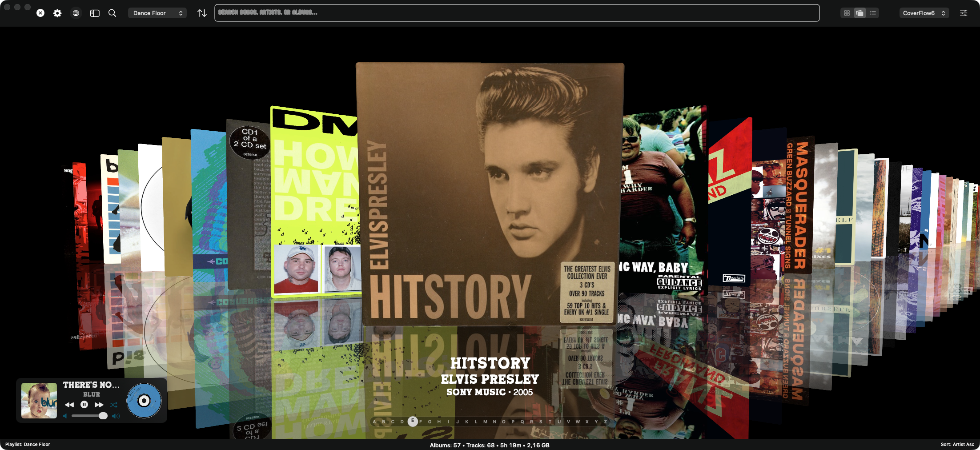The image size is (980, 450).
Task: Open the CoverFlow6 view style dropdown
Action: tap(924, 13)
